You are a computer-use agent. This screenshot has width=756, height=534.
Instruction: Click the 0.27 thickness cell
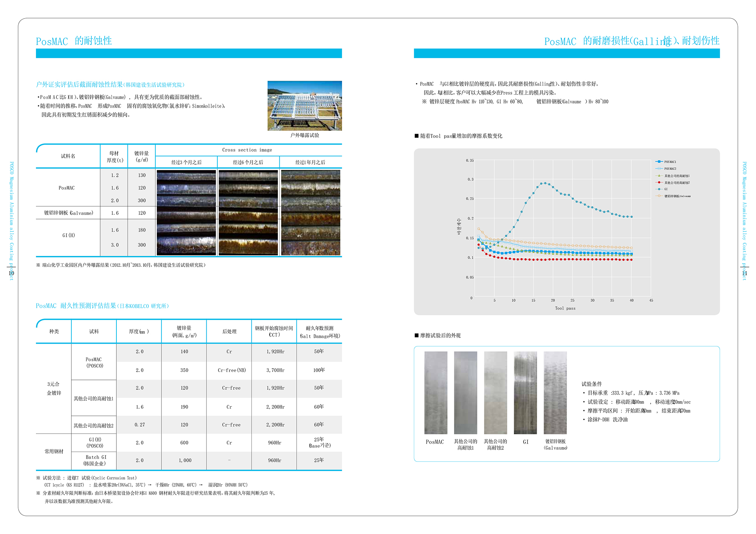139,425
